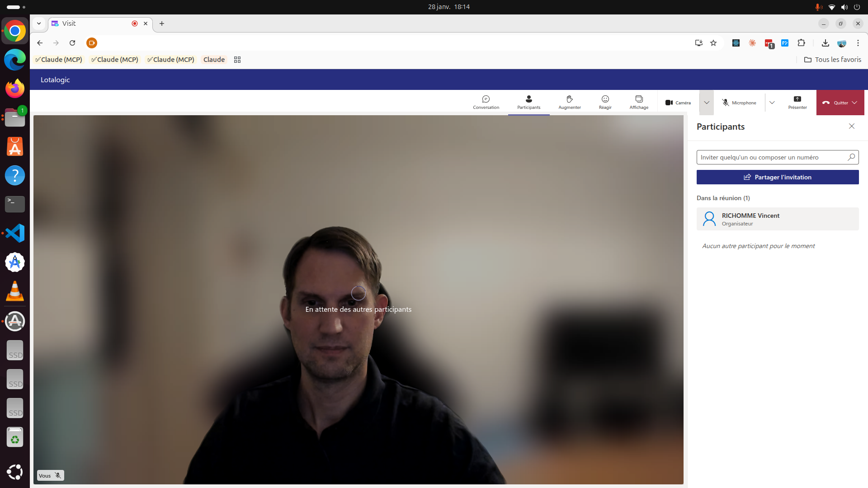868x488 pixels.
Task: Bookmark this page with star icon
Action: (x=713, y=43)
